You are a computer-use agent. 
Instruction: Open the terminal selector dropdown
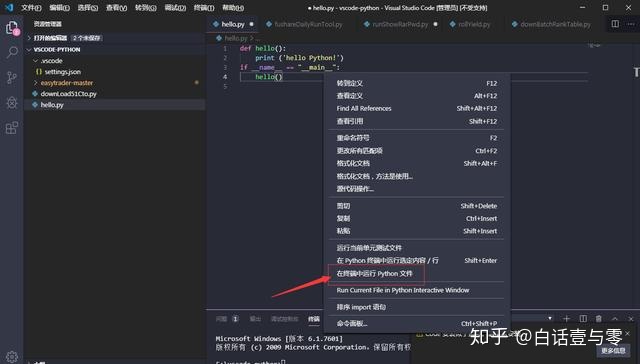(x=550, y=318)
